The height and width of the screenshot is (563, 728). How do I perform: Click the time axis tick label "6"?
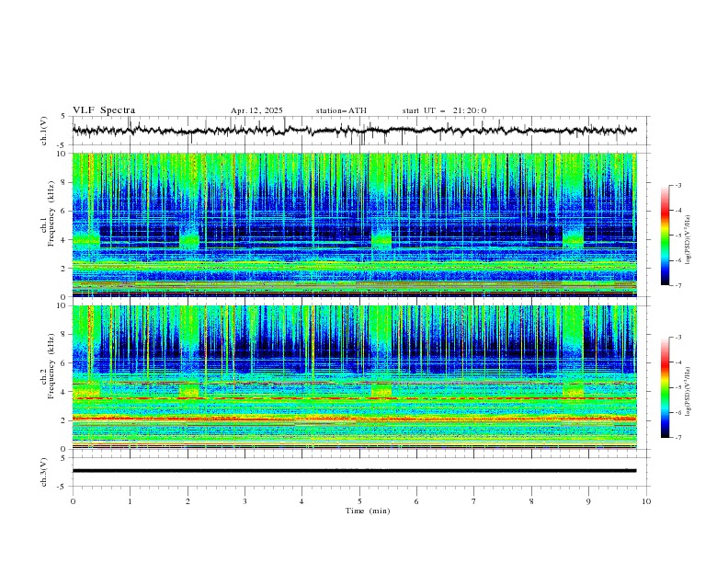tap(416, 501)
